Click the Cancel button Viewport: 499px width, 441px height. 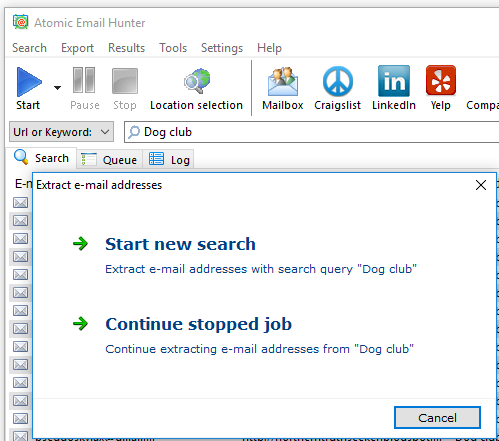[437, 418]
